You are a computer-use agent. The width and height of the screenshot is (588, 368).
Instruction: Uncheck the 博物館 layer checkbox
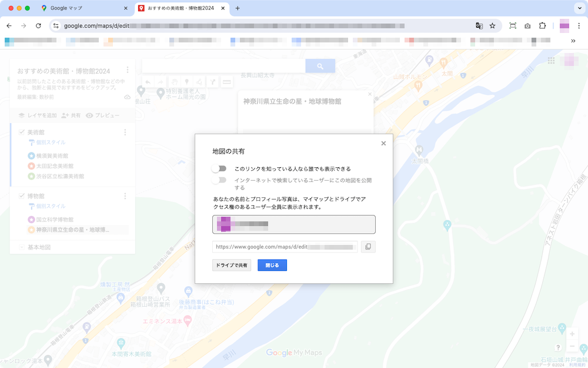click(22, 196)
